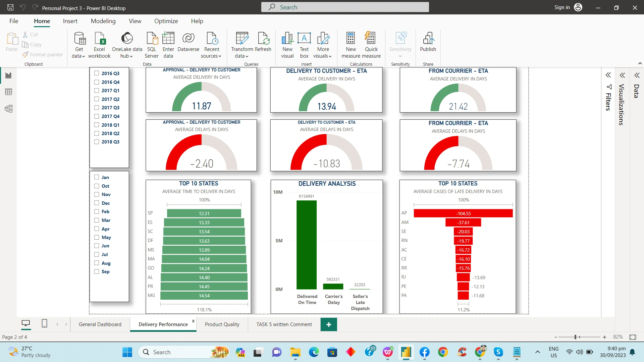Insert a Text box visual
Image resolution: width=644 pixels, height=362 pixels.
[x=304, y=45]
